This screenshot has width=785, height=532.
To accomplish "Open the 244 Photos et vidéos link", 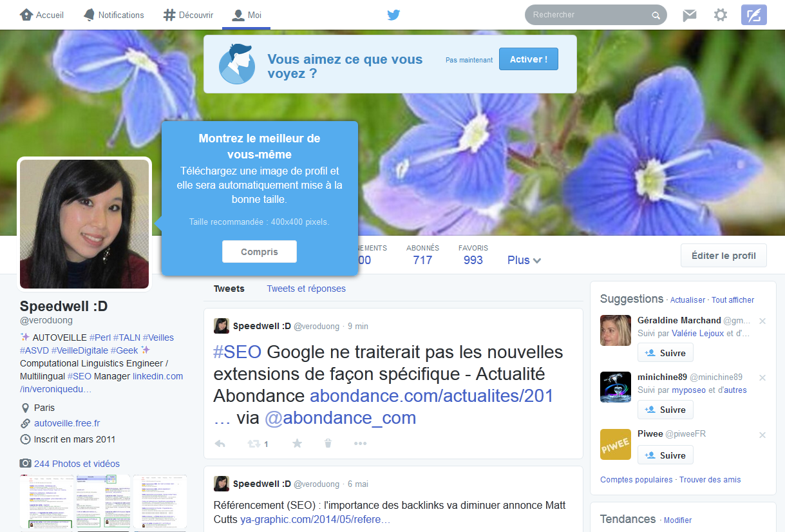I will [x=77, y=464].
